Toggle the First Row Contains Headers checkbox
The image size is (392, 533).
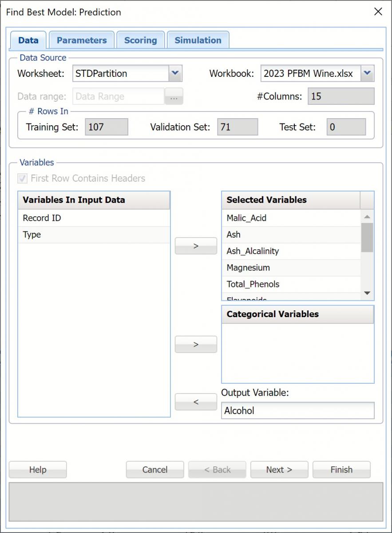click(22, 178)
